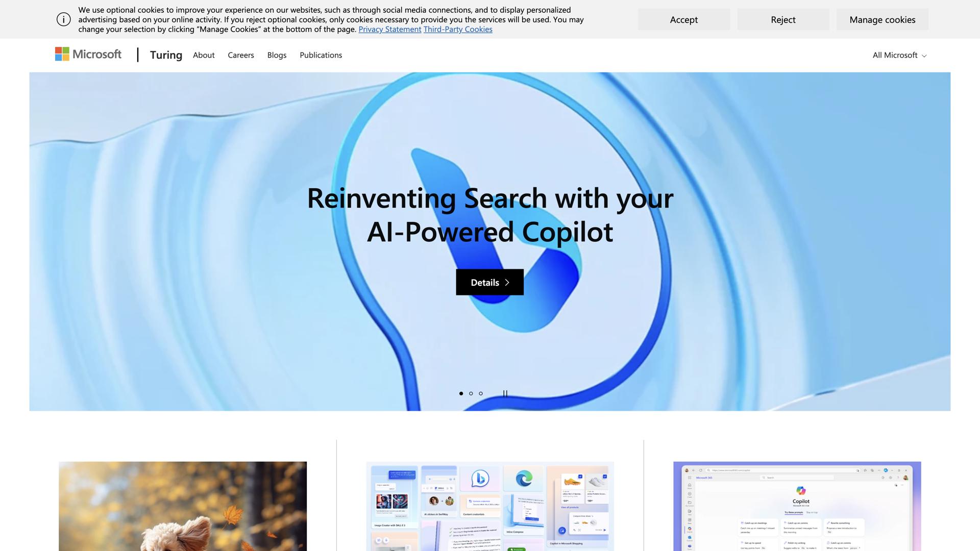Open Manage cookies options
This screenshot has height=551, width=980.
[x=882, y=19]
